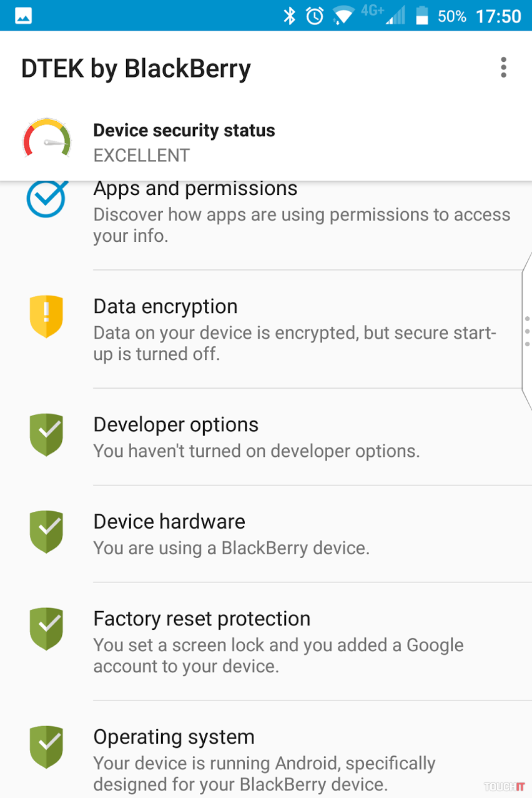This screenshot has height=798, width=532.
Task: Tap the Bluetooth status bar icon
Action: 289,16
